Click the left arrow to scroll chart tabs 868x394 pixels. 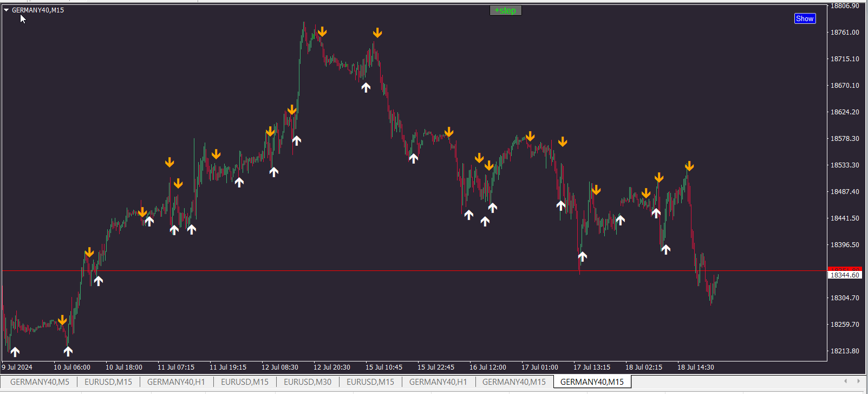pos(845,382)
